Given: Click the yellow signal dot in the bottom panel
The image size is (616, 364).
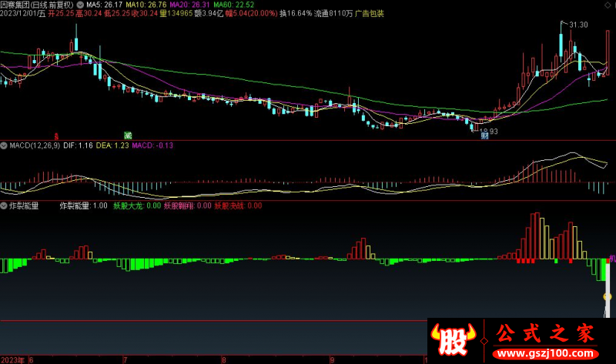Looking at the screenshot, I should (x=607, y=296).
